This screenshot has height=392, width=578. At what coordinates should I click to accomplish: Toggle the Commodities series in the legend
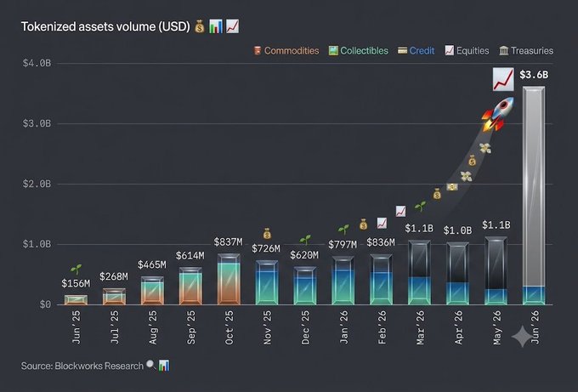pyautogui.click(x=286, y=50)
